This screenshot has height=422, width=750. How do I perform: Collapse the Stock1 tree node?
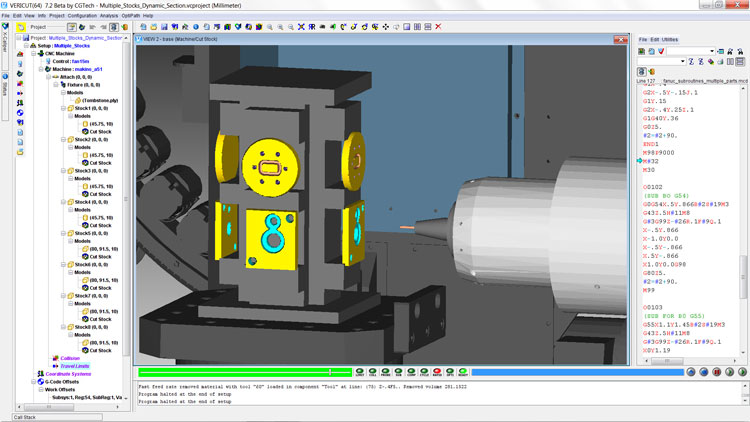[x=62, y=108]
